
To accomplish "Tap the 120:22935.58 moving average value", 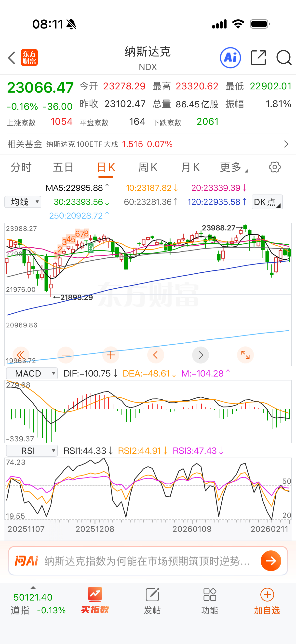I will [x=217, y=202].
